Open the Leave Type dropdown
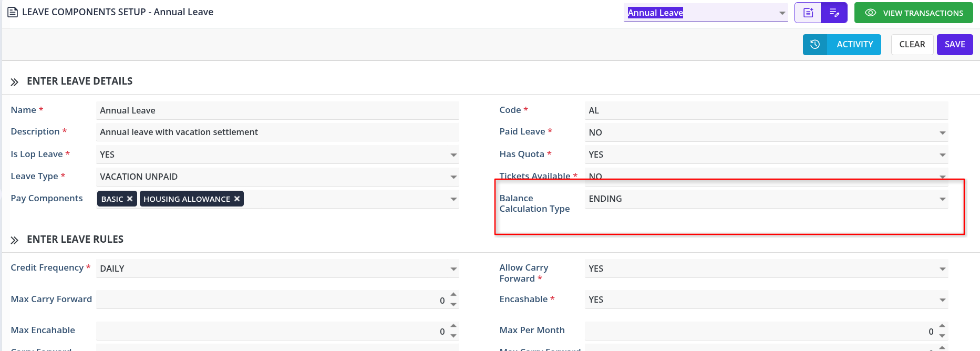The height and width of the screenshot is (351, 980). (277, 177)
